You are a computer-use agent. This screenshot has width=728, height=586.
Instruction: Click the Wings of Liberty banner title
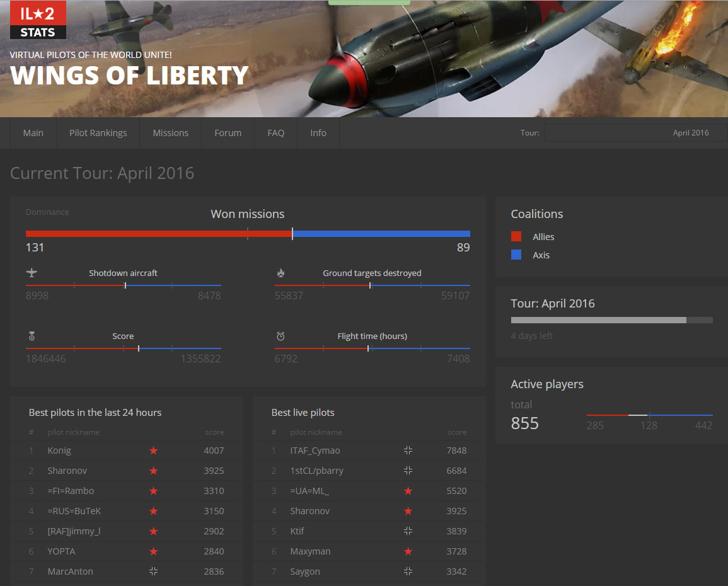coord(129,76)
